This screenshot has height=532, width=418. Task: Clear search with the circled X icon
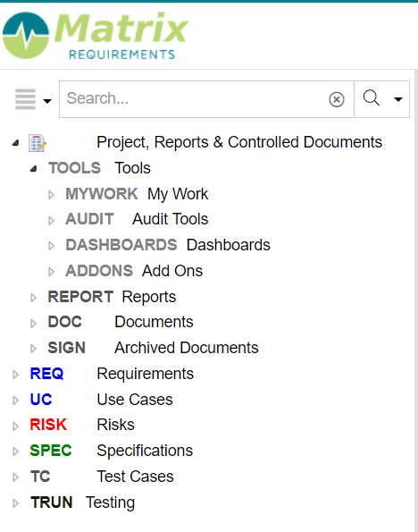[337, 99]
